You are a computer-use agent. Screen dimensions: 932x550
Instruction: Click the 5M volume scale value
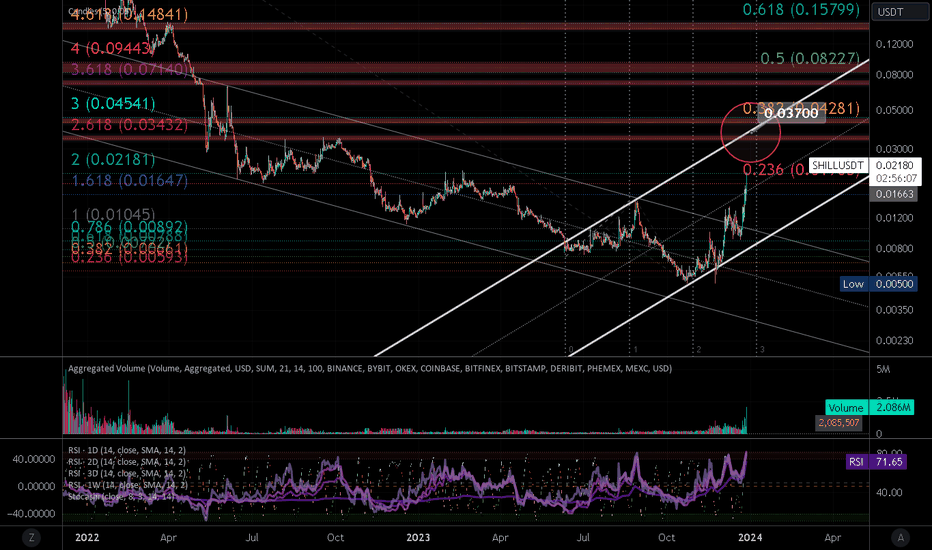883,370
